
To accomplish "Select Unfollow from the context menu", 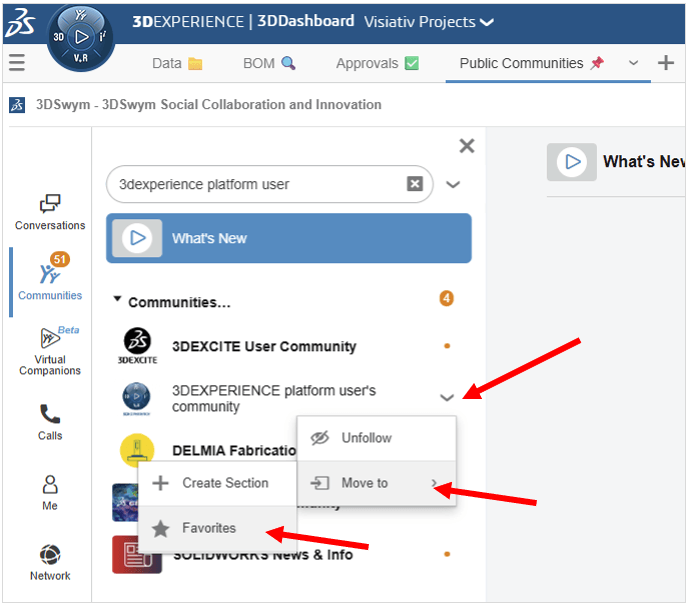I will [x=366, y=438].
